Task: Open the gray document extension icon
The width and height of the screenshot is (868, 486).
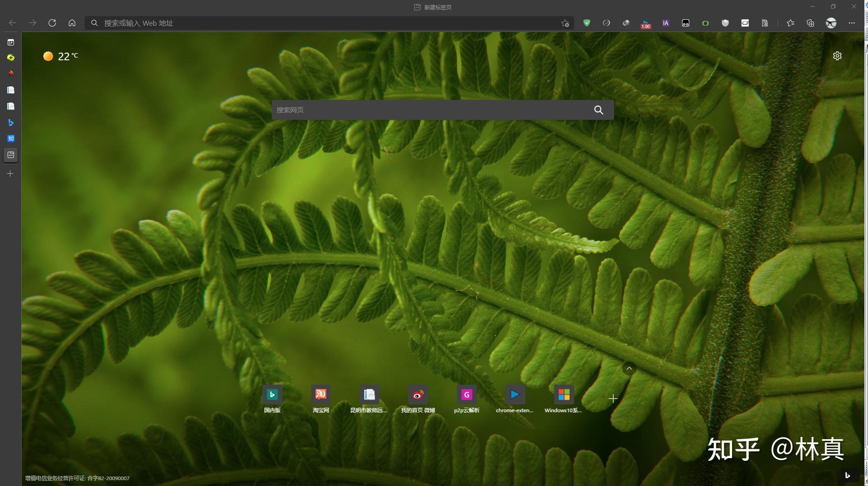Action: [765, 23]
